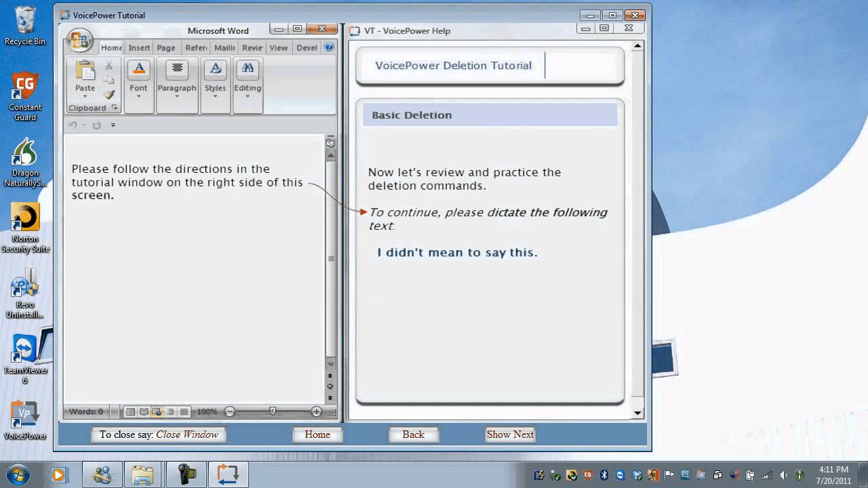868x488 pixels.
Task: Select the Insert ribbon tab
Action: point(139,47)
